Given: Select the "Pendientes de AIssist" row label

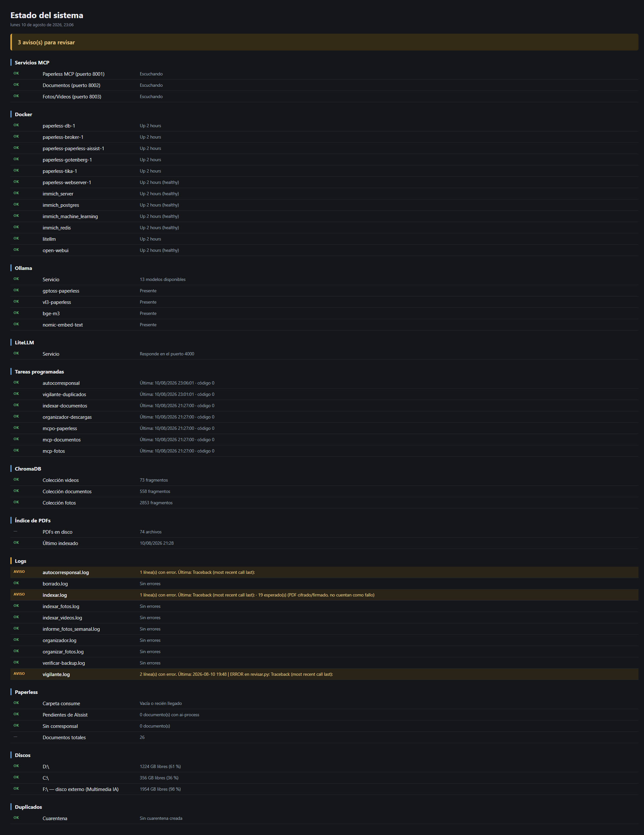Looking at the screenshot, I should click(x=65, y=715).
